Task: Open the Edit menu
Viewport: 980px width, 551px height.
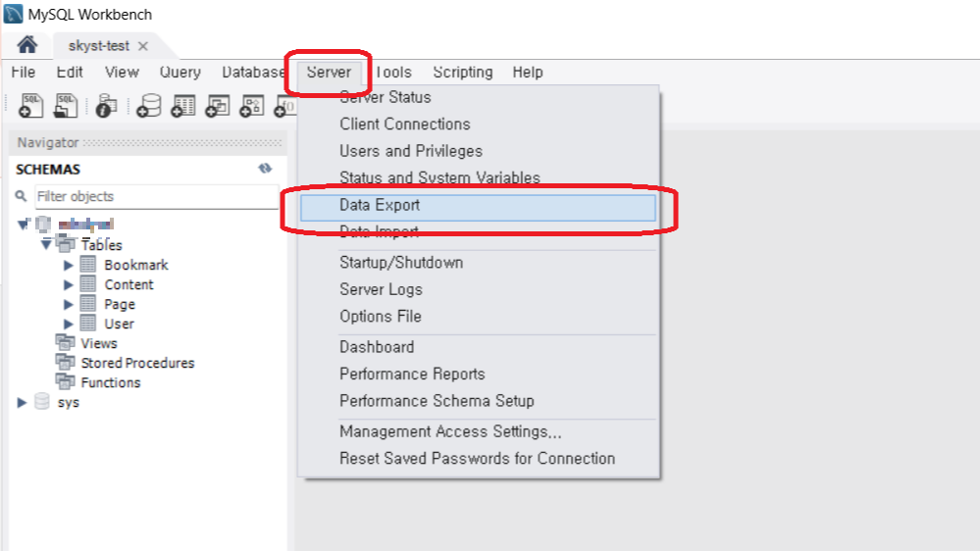Action: click(70, 72)
